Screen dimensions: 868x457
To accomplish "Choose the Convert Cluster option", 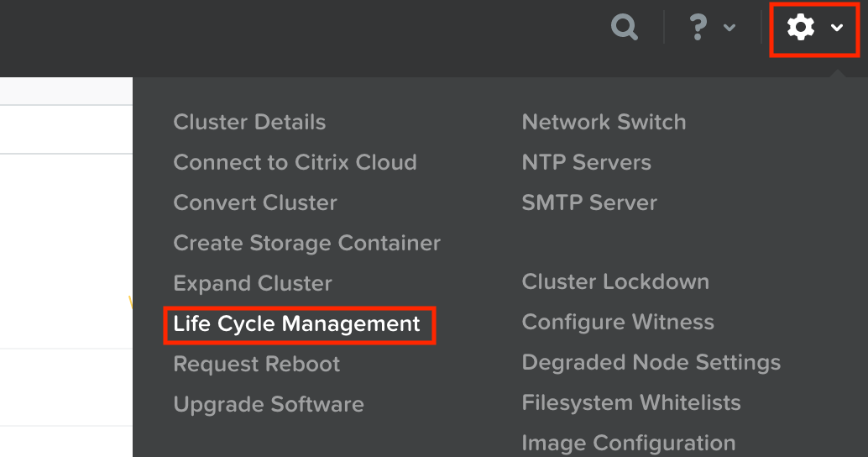I will pos(255,202).
